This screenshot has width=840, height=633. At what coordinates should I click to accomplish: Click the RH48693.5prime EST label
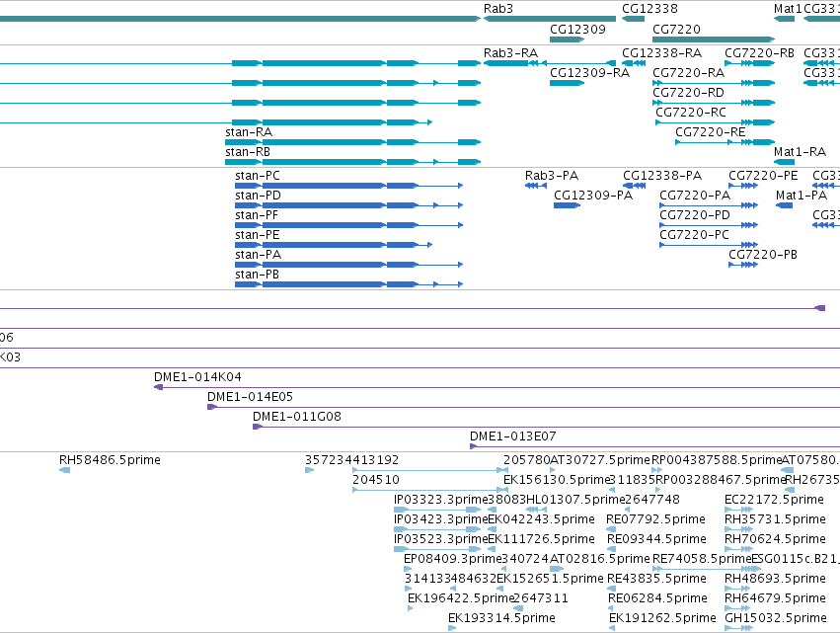(x=775, y=580)
